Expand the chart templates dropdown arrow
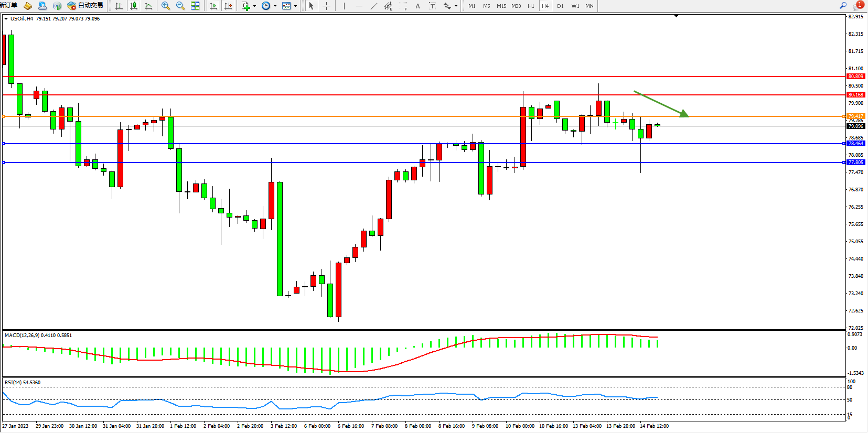The height and width of the screenshot is (433, 868). pos(295,6)
